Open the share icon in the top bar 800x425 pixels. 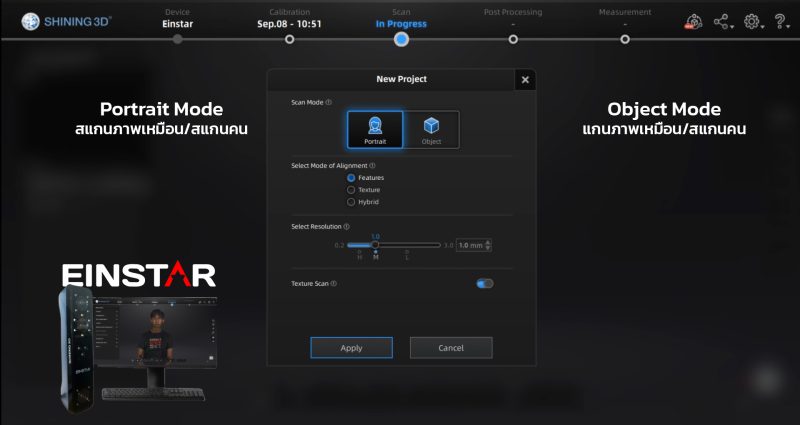(x=721, y=21)
